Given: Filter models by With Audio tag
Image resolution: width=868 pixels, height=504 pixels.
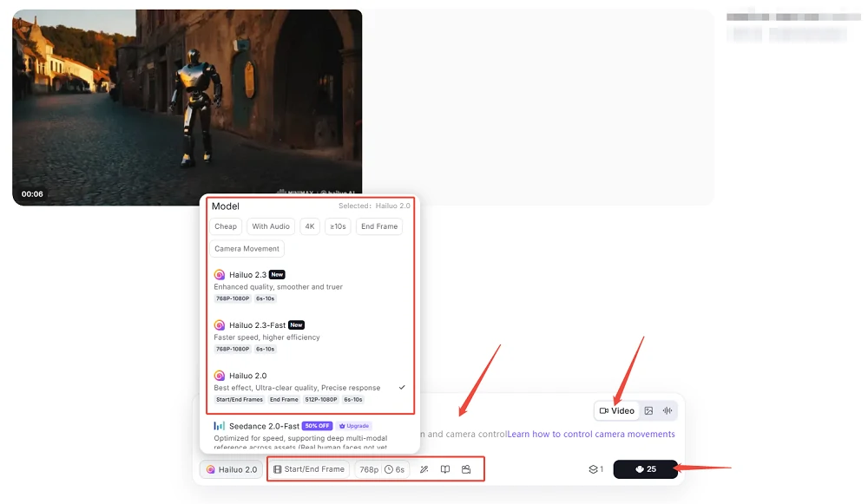Looking at the screenshot, I should (271, 226).
